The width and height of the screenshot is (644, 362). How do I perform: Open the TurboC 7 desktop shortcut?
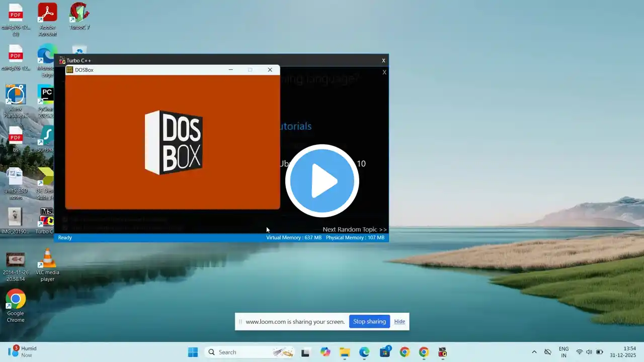coord(79,17)
